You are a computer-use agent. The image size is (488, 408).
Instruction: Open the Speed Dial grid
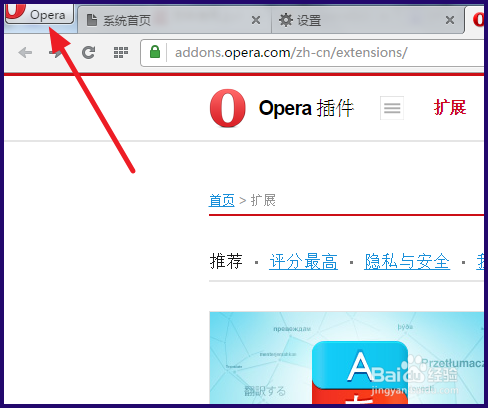(121, 52)
